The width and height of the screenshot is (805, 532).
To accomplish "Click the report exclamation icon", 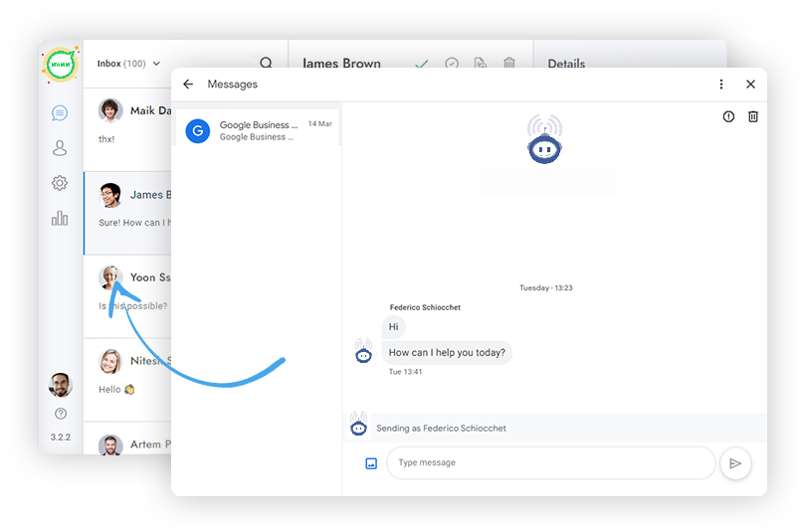I will 728,116.
